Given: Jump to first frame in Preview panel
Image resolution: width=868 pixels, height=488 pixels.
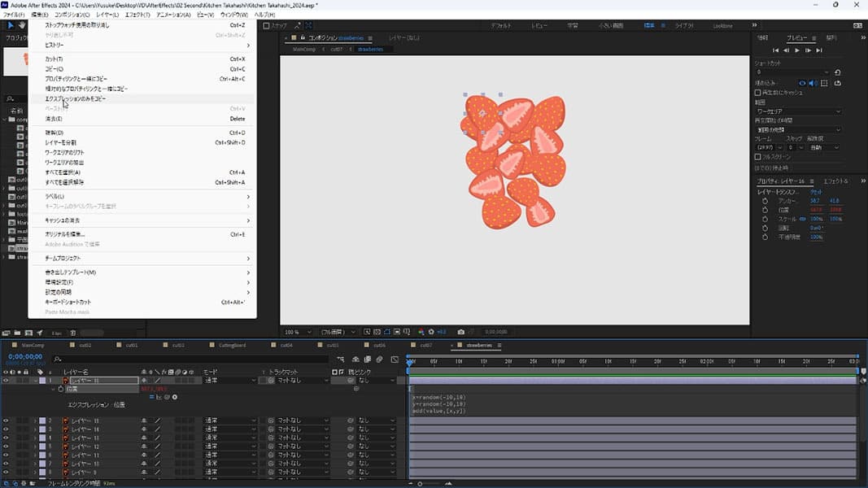Looking at the screenshot, I should 775,50.
